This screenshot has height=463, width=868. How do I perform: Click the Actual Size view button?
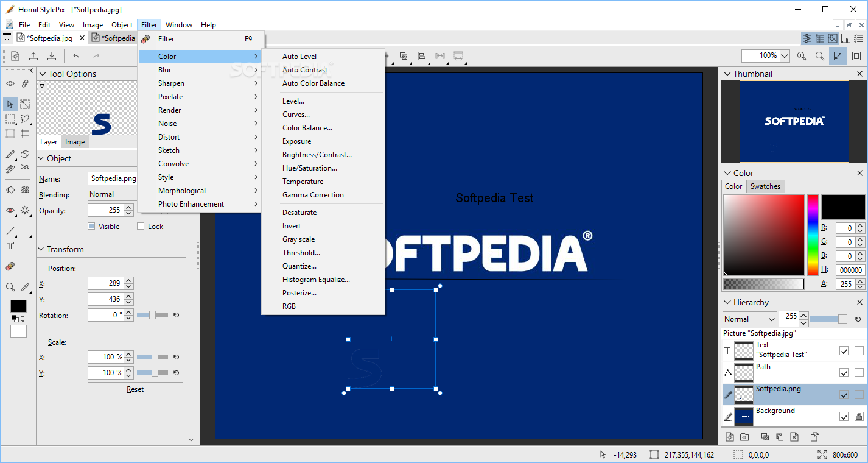[x=856, y=56]
